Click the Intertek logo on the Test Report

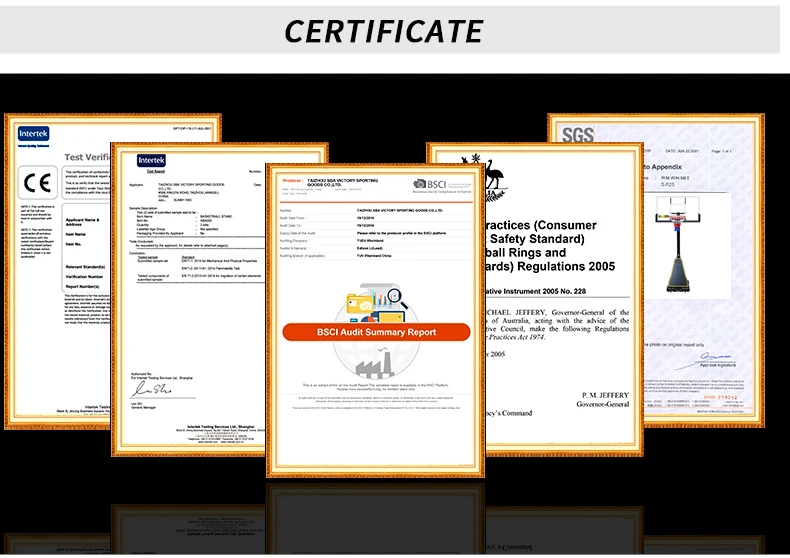pos(151,160)
